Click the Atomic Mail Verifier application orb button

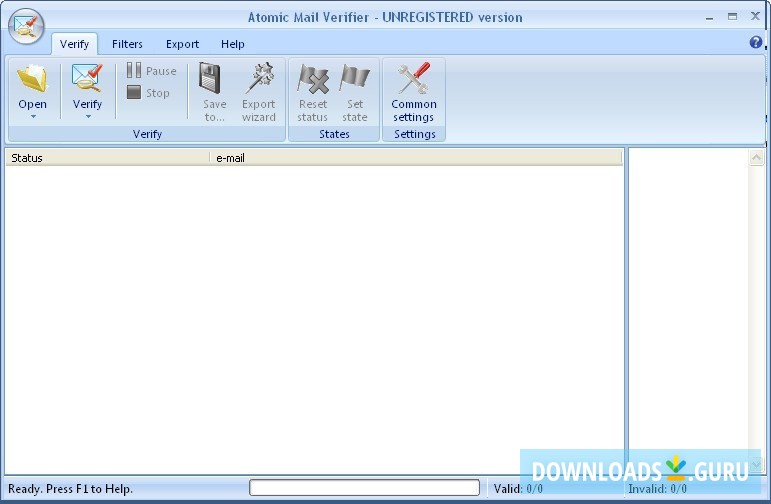[26, 26]
